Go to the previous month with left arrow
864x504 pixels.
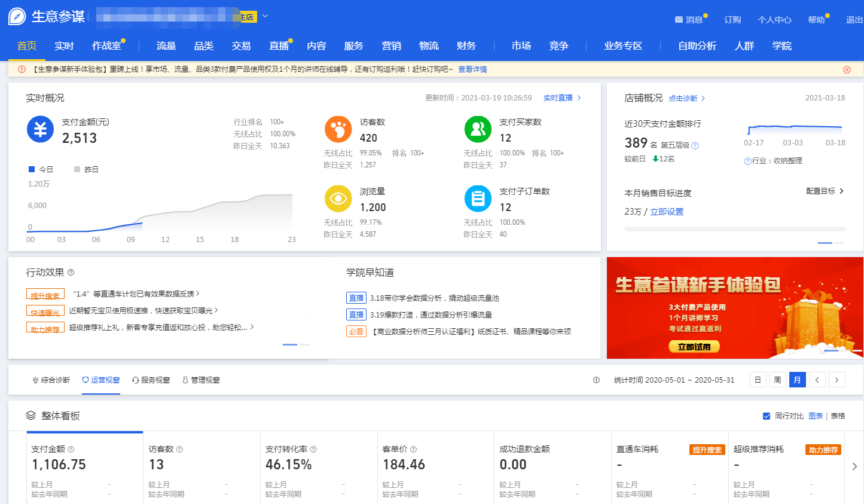[x=817, y=380]
